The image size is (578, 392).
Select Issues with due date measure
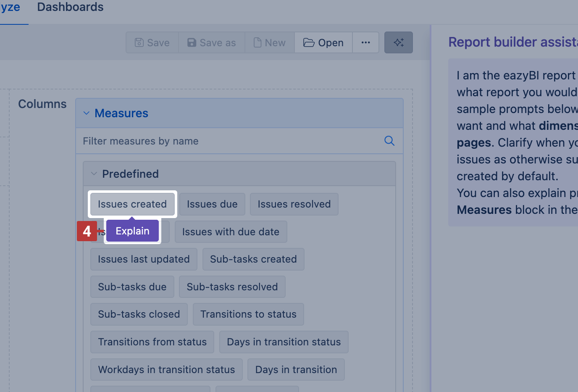coord(231,232)
